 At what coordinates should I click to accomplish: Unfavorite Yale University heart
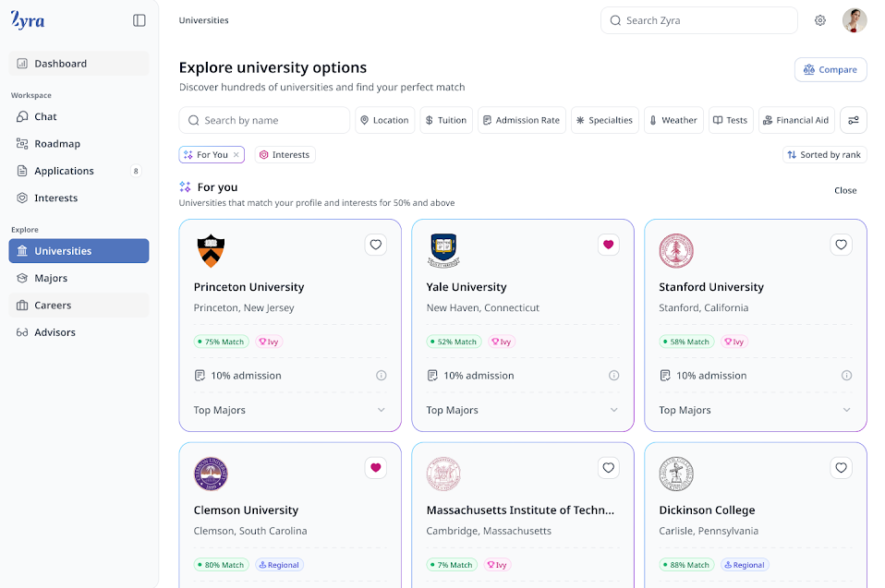click(609, 245)
